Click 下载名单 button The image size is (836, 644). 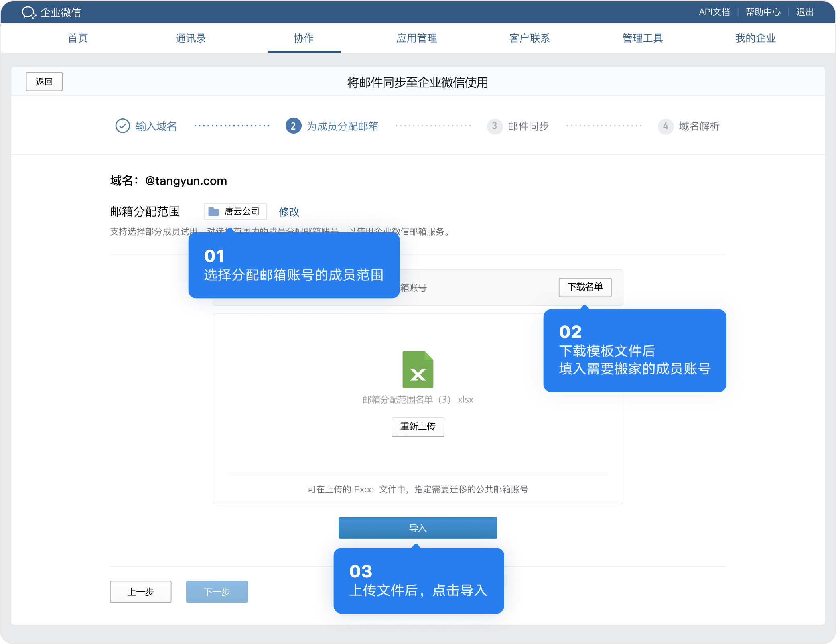[x=584, y=287]
